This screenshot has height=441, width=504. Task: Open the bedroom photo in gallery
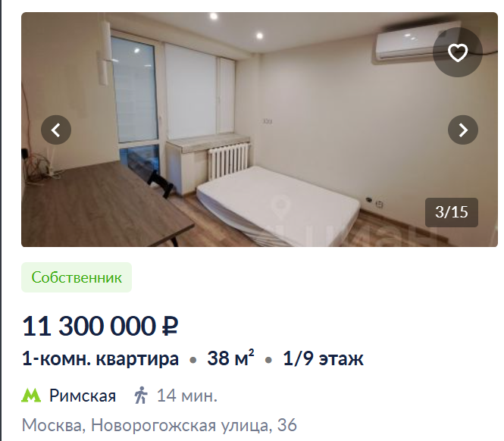[259, 130]
